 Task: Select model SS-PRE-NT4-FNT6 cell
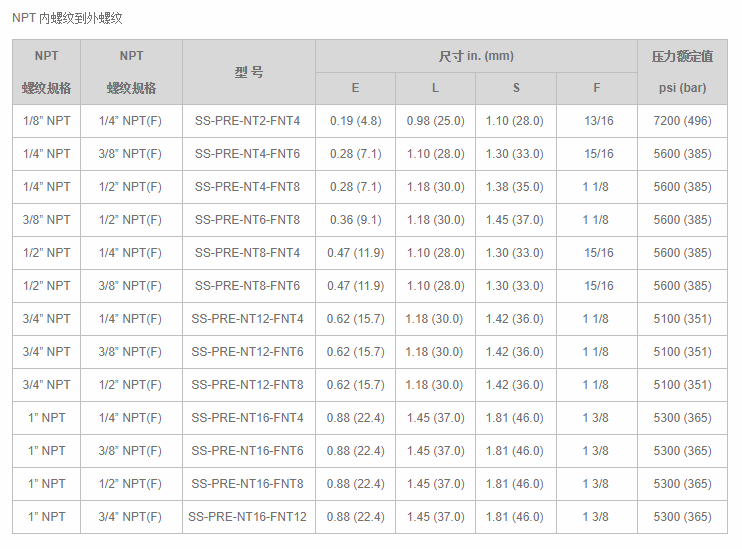click(248, 154)
